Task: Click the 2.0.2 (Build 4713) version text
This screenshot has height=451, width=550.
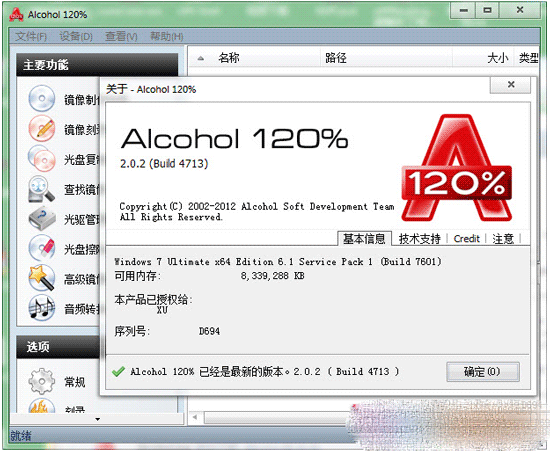Action: pos(164,163)
